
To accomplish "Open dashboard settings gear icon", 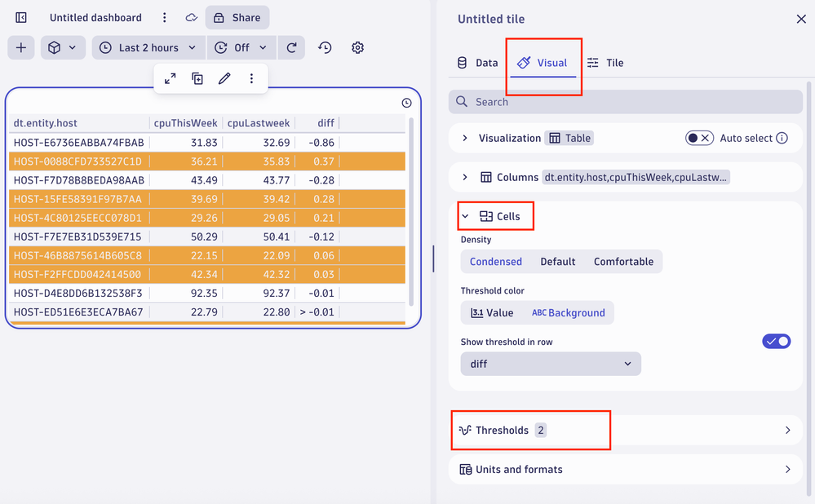I will click(357, 47).
